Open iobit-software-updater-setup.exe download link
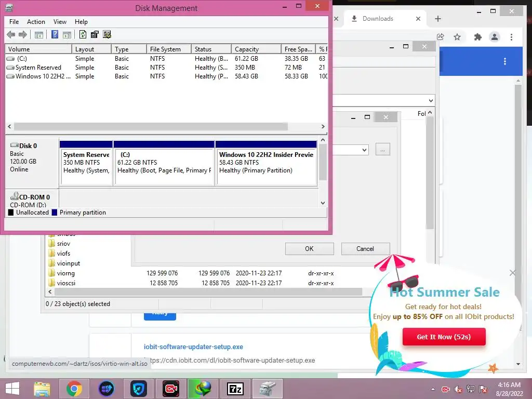 tap(193, 347)
